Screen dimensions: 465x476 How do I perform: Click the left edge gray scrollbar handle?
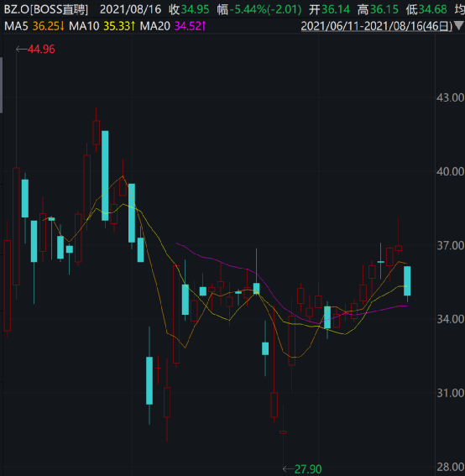[x=1, y=85]
